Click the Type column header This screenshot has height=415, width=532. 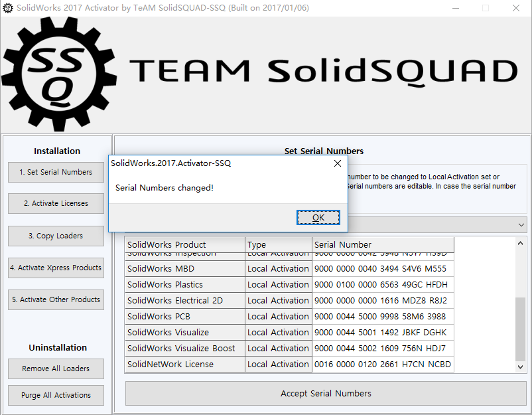pyautogui.click(x=279, y=244)
